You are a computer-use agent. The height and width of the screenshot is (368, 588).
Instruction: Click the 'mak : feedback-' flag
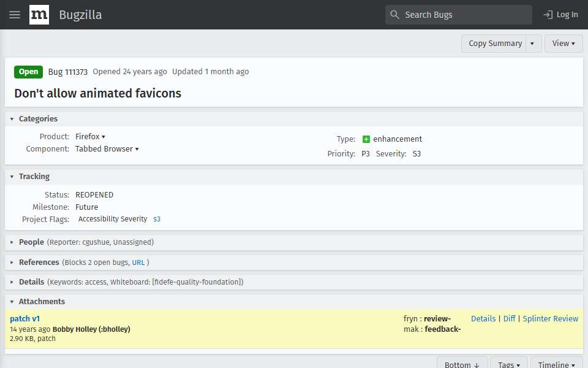point(432,329)
